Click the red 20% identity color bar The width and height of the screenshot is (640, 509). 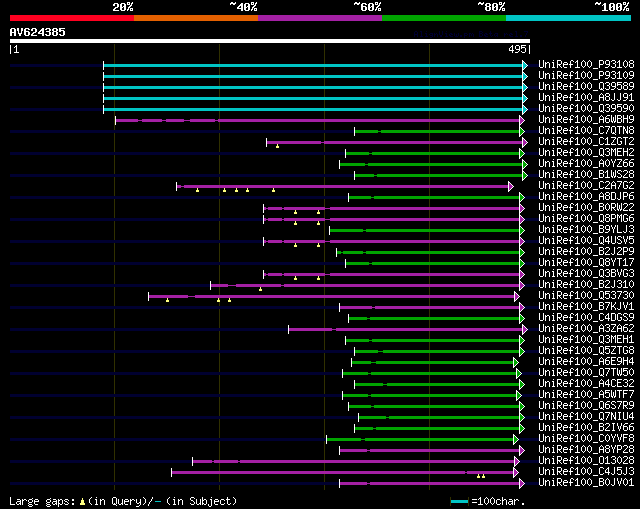(72, 18)
